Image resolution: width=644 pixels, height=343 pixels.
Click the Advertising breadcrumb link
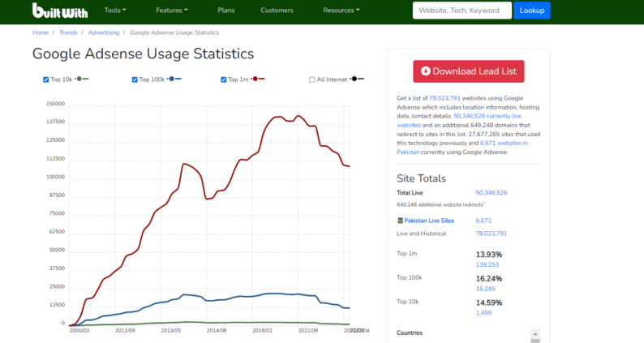(x=104, y=32)
